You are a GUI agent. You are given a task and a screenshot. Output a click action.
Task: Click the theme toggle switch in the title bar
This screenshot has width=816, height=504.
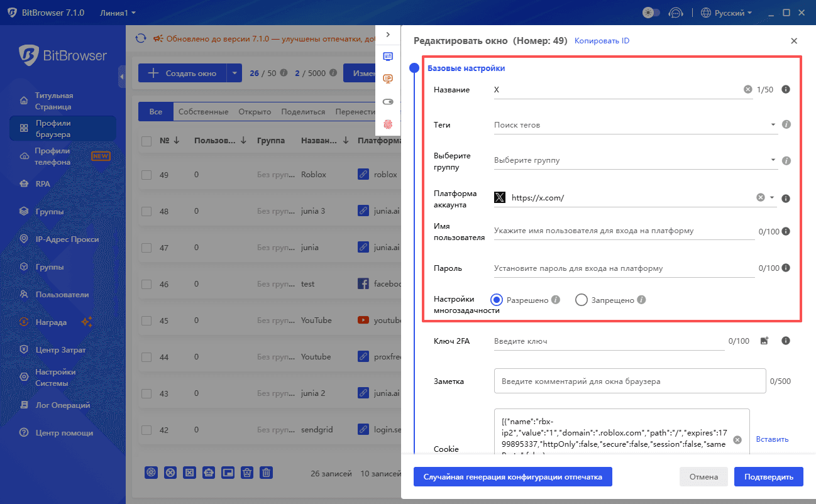point(651,12)
